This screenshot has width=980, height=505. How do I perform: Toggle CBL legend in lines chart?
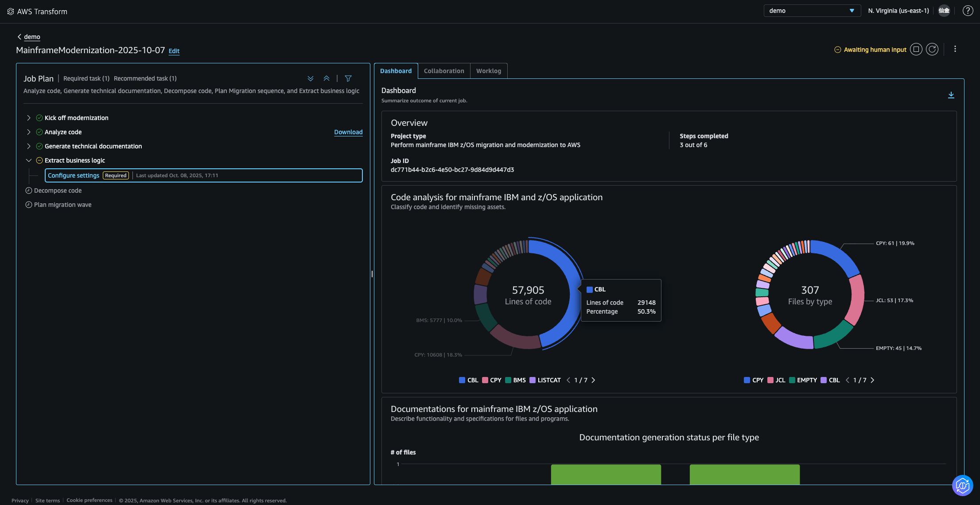click(x=469, y=380)
